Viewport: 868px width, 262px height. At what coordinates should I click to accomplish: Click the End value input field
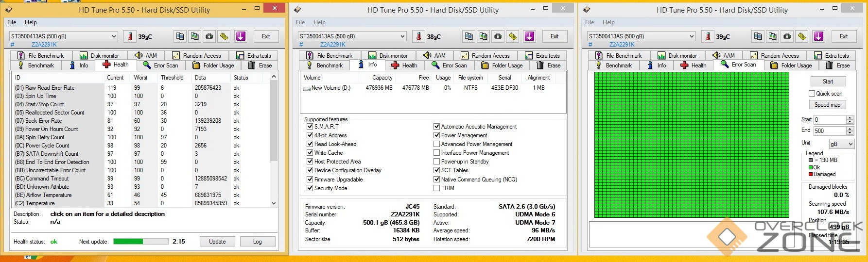[x=830, y=131]
